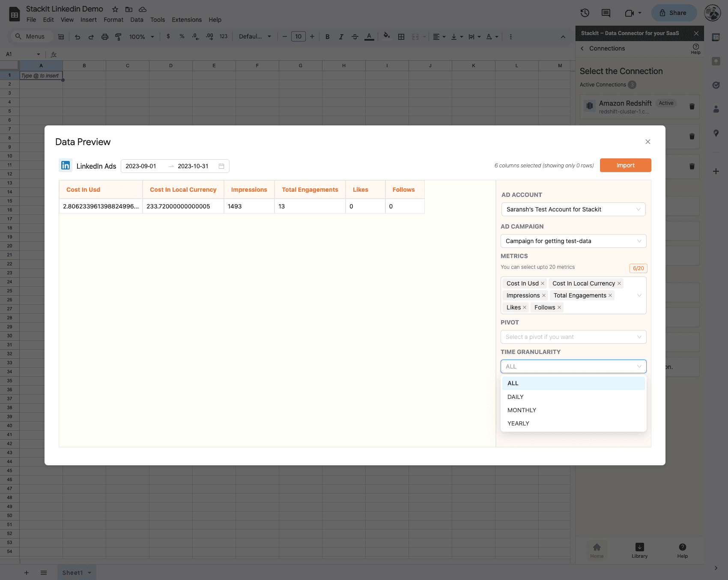Remove the Likes metric tag
The image size is (728, 580).
525,307
